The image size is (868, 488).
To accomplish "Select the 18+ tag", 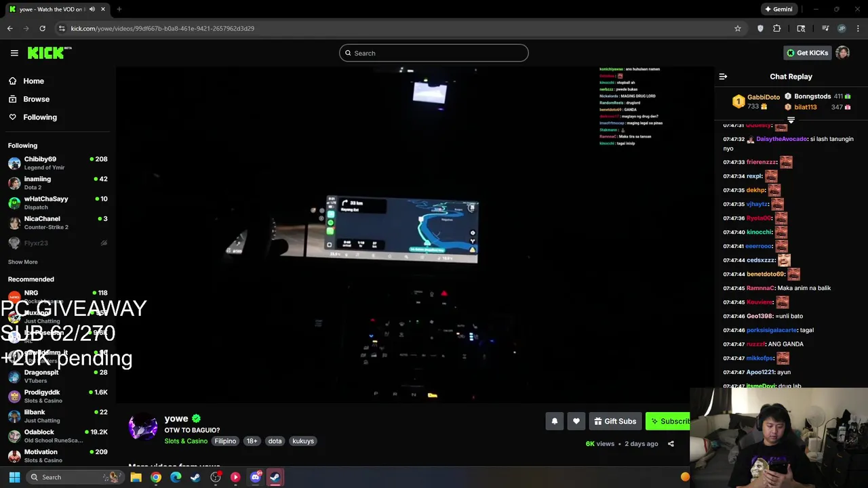I will click(252, 441).
